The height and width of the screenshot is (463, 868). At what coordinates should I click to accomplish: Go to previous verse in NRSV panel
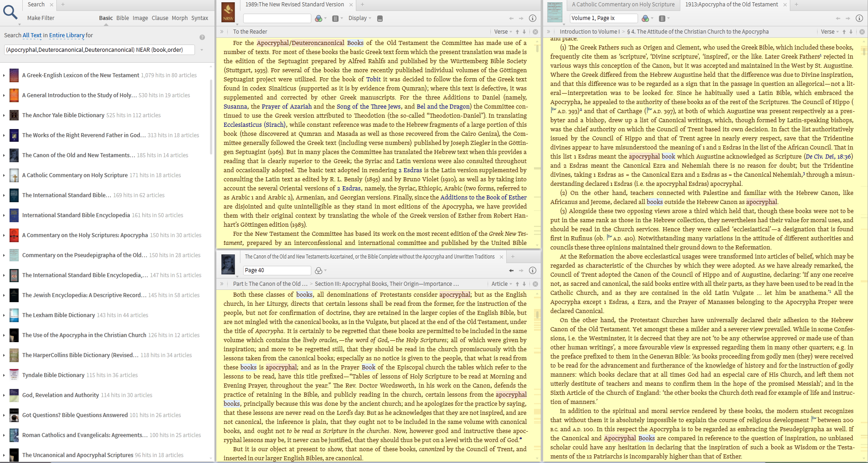tap(517, 32)
